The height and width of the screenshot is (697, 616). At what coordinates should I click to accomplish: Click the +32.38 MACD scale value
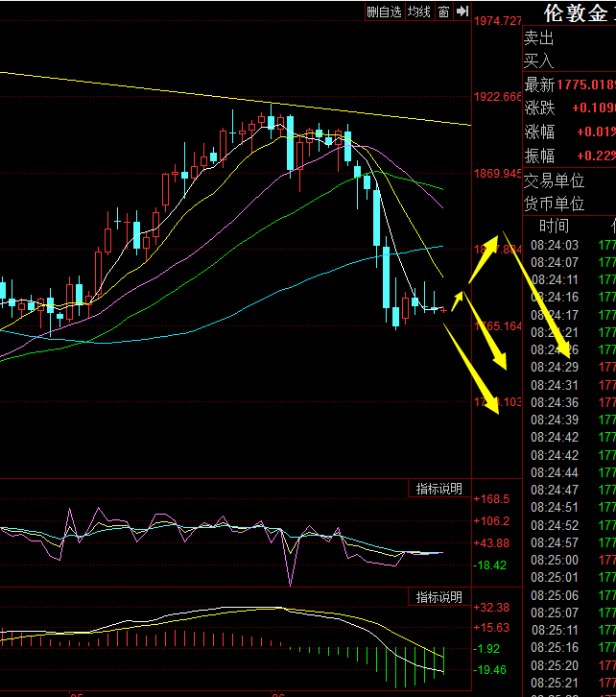click(x=491, y=607)
